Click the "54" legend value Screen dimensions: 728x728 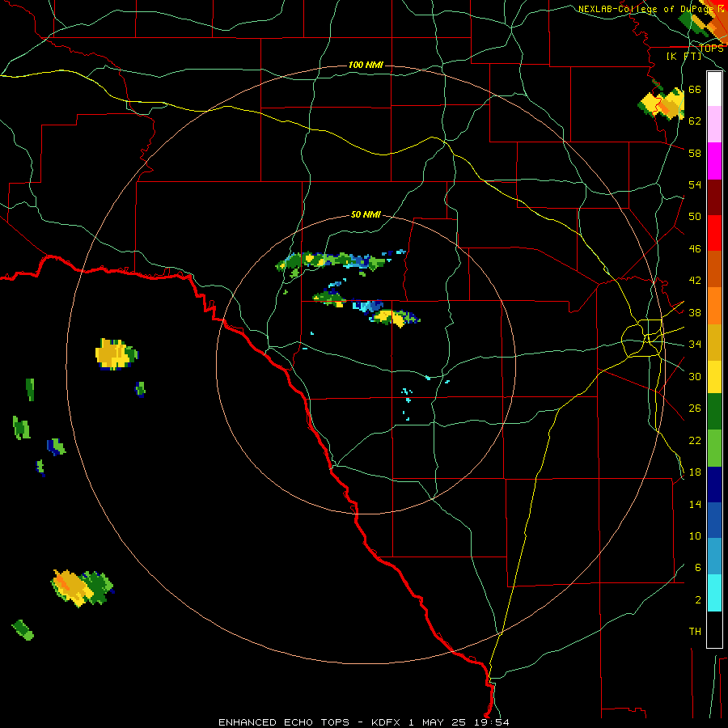click(x=695, y=184)
